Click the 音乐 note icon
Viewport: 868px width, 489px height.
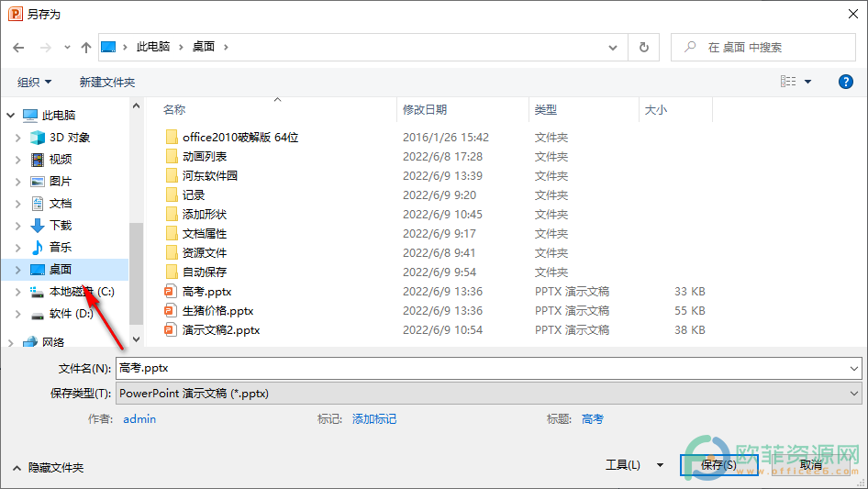(x=37, y=248)
